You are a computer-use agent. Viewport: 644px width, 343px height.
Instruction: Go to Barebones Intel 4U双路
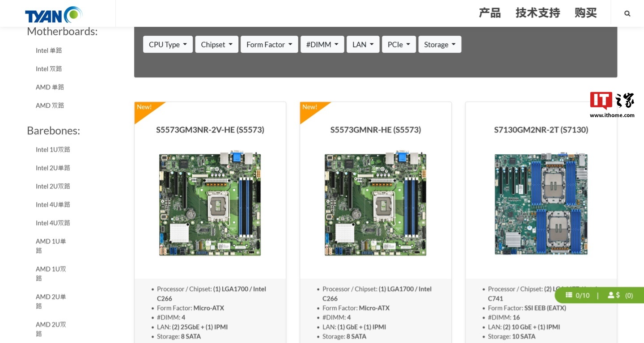coord(53,223)
